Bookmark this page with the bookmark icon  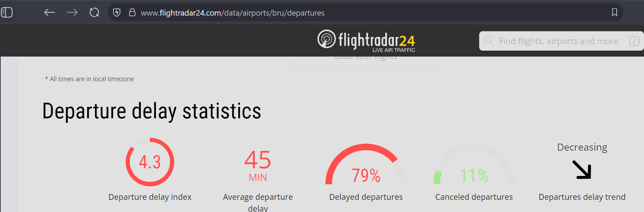coord(614,12)
